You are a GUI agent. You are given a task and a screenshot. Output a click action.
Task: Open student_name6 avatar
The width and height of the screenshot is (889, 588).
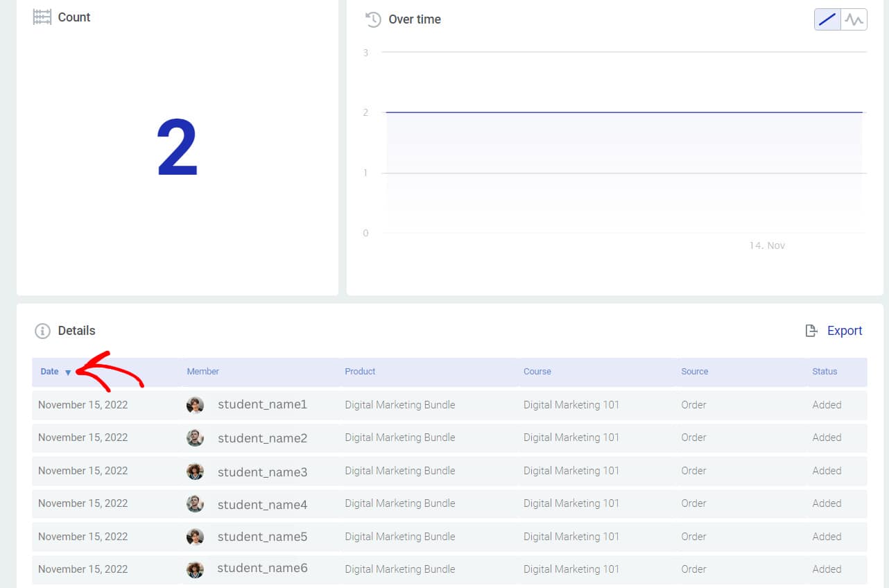(x=195, y=569)
